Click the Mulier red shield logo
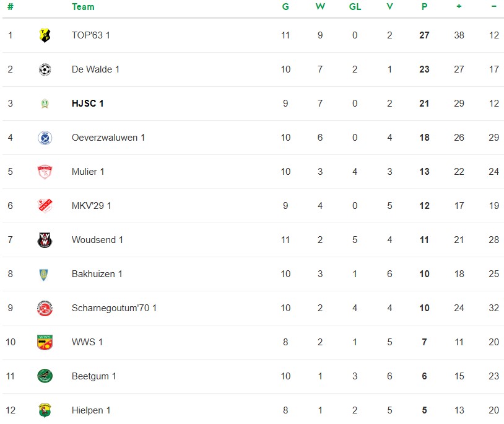Image resolution: width=504 pixels, height=424 pixels. coord(45,172)
